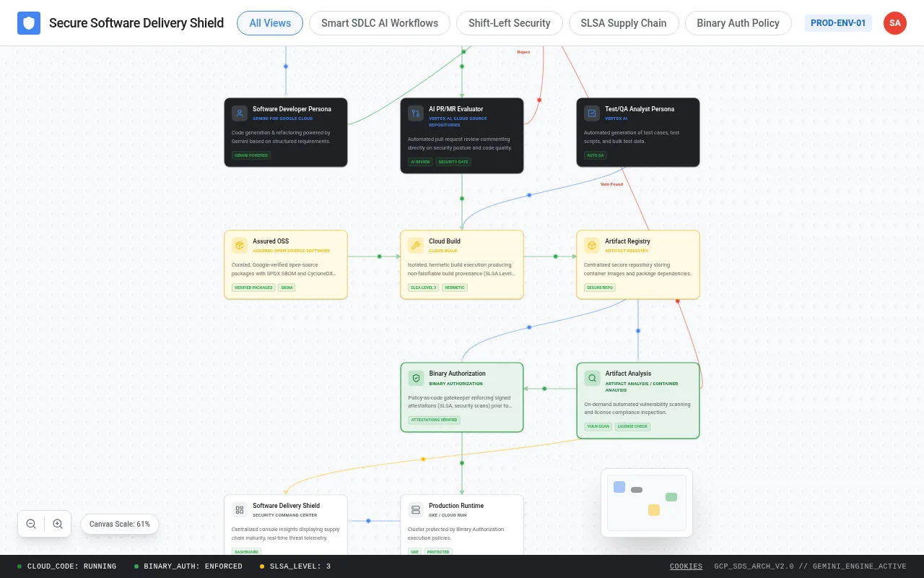The image size is (924, 578).
Task: Zoom out the canvas
Action: (x=31, y=524)
